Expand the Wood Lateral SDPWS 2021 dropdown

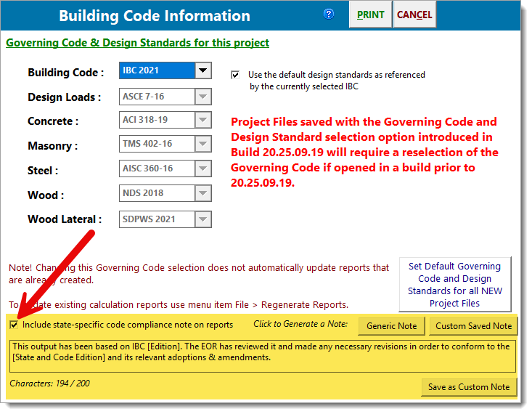pyautogui.click(x=203, y=219)
